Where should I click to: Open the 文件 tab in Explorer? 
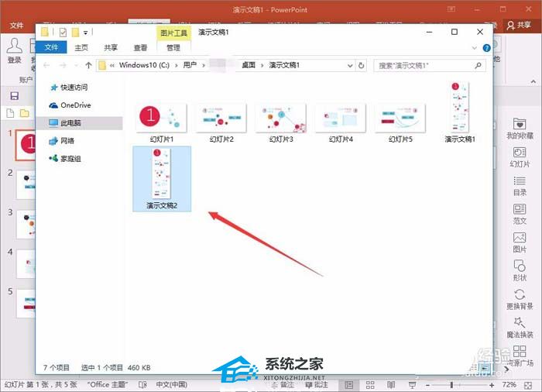(51, 47)
